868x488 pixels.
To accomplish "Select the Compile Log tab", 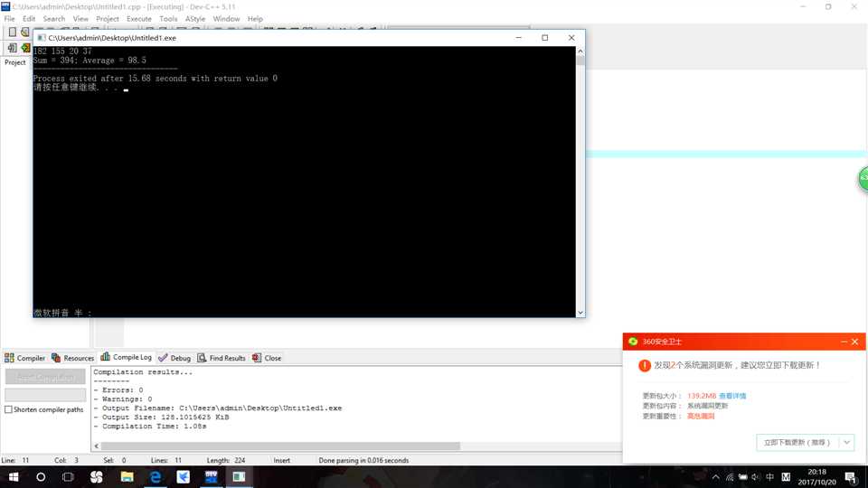I will click(127, 358).
